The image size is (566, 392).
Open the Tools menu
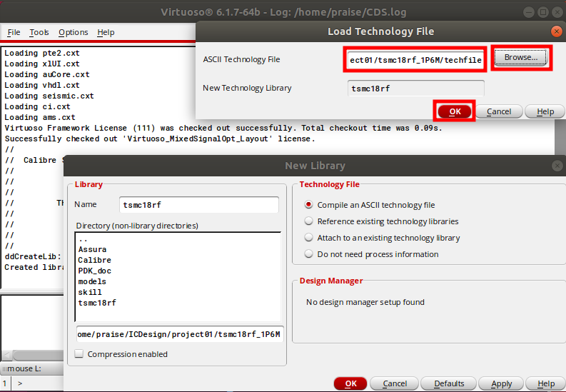(39, 32)
